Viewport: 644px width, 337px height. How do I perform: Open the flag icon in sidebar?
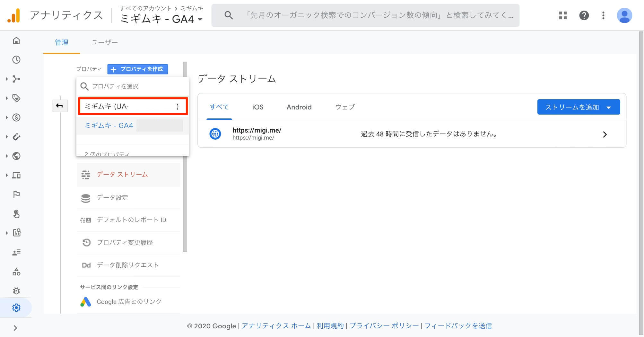tap(16, 194)
